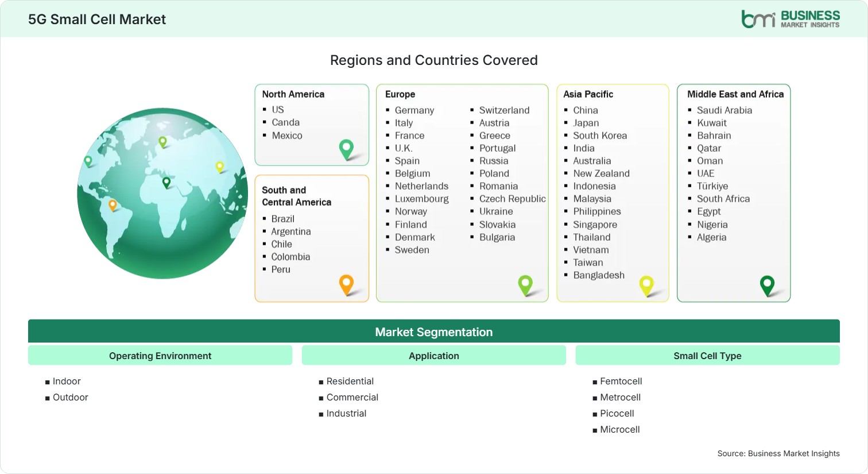This screenshot has width=868, height=474.
Task: Click 'Argentina' in the country list
Action: (291, 232)
